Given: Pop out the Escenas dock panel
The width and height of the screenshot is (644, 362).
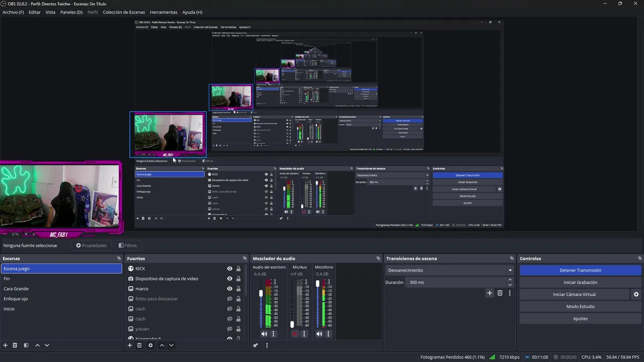Looking at the screenshot, I should [x=119, y=258].
